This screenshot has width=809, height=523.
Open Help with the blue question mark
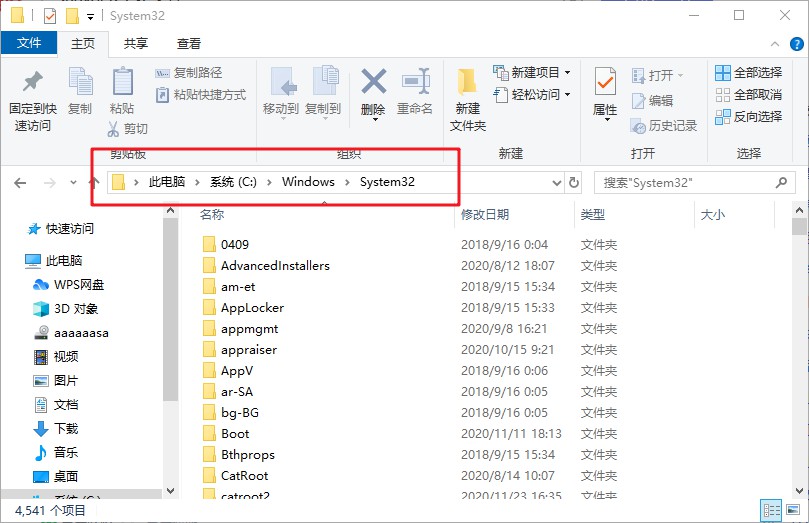(797, 44)
